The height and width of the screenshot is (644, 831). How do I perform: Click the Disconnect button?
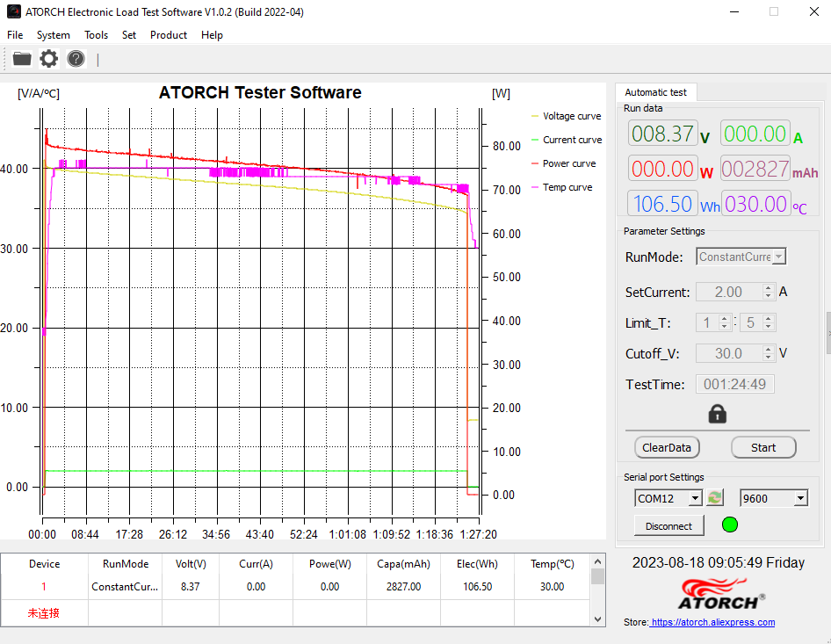pyautogui.click(x=668, y=526)
